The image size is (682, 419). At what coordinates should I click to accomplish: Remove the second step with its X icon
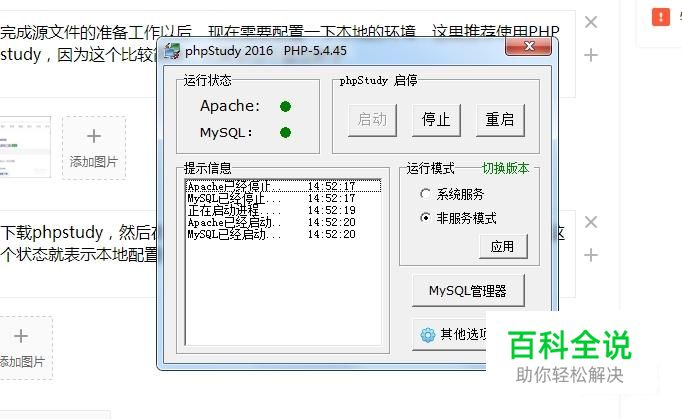[x=591, y=222]
